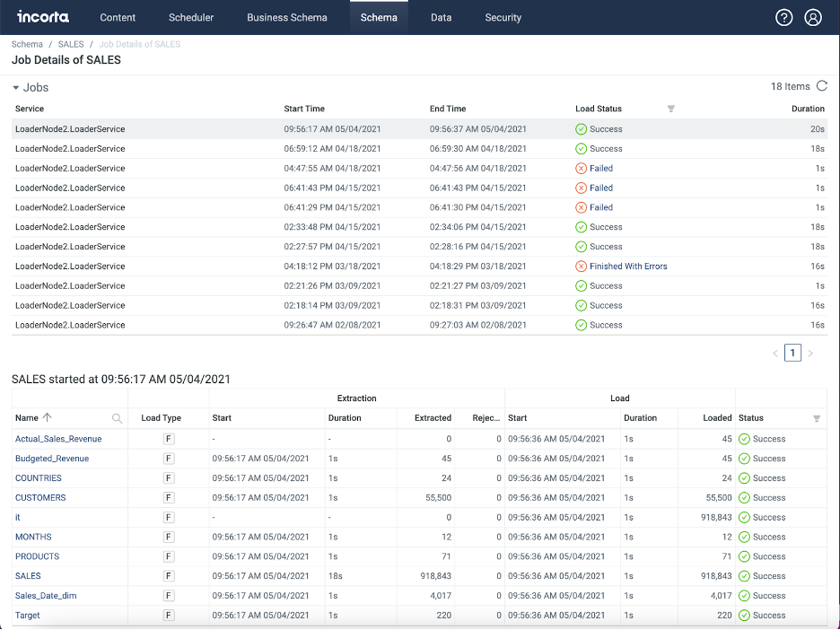
Task: Refresh the jobs list
Action: 820,86
